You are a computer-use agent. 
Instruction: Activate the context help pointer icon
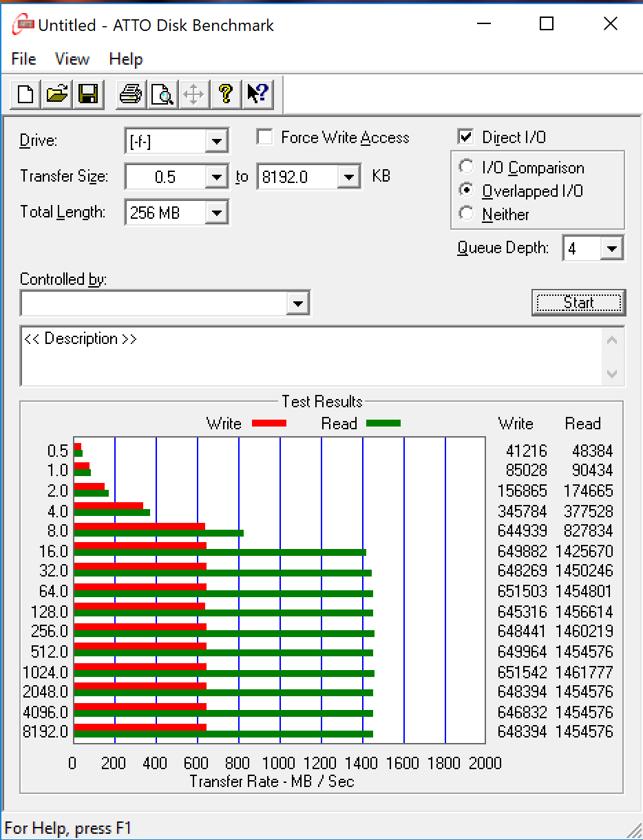(257, 94)
